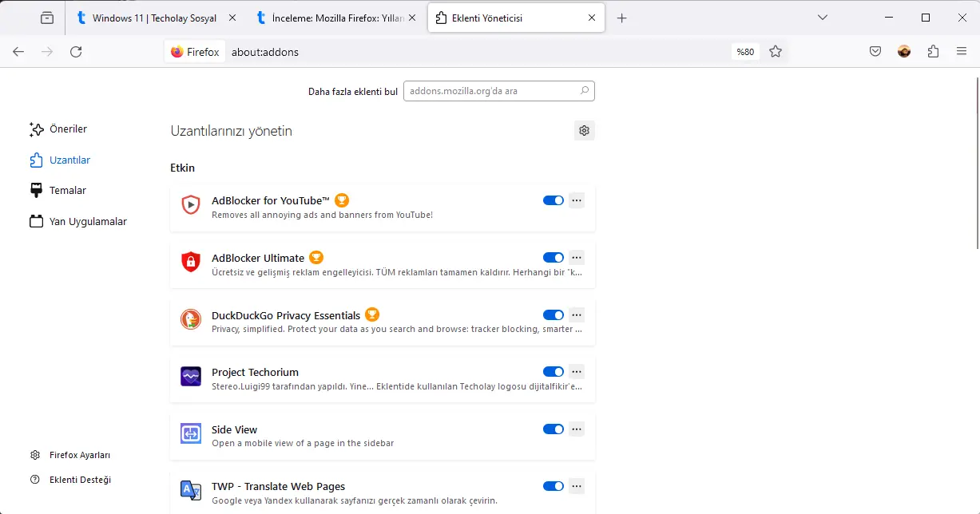Disable TWP Translate Web Pages toggle
This screenshot has height=514, width=980.
pos(553,486)
